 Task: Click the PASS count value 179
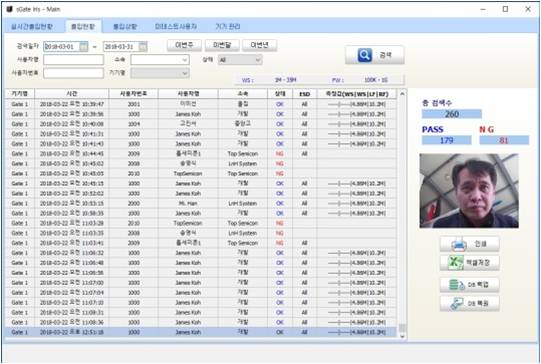(x=446, y=140)
